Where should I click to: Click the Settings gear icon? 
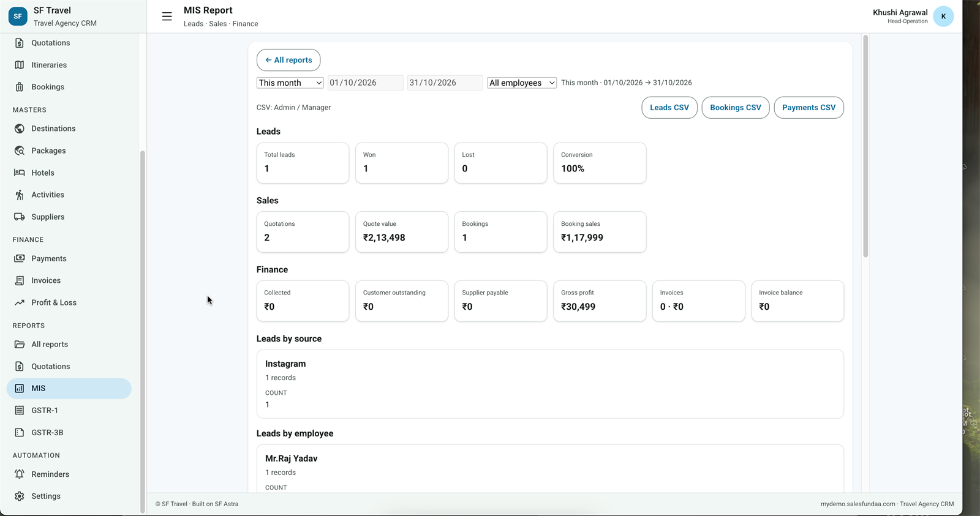pos(20,496)
